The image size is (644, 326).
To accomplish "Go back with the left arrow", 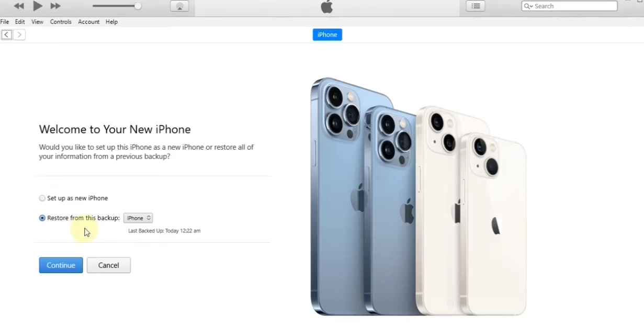I will tap(6, 35).
